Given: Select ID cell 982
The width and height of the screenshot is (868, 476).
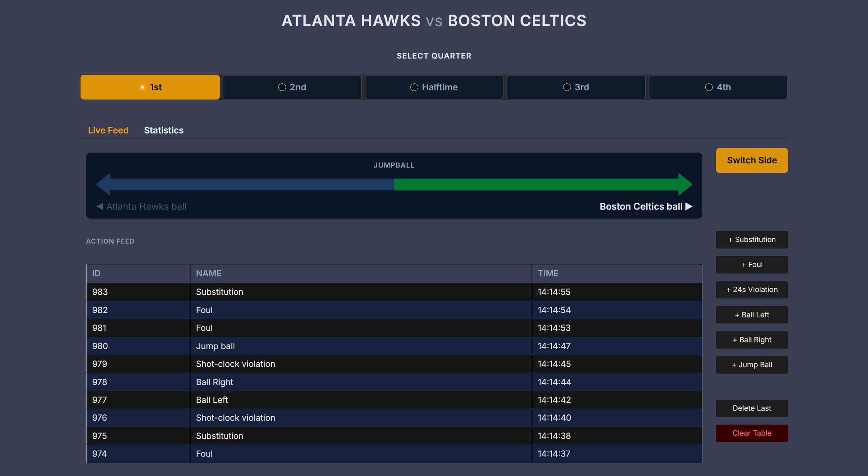Looking at the screenshot, I should click(x=138, y=310).
